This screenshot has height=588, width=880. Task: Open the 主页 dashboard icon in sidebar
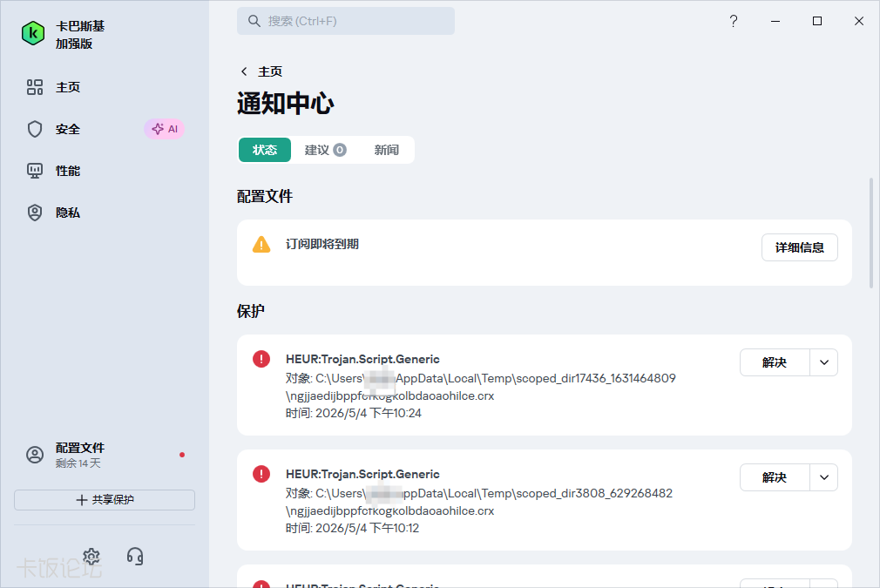[35, 87]
